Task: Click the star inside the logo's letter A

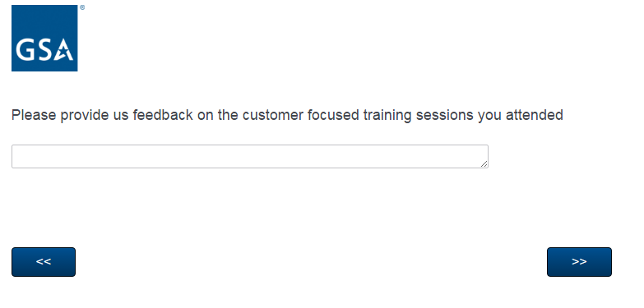Action: (63, 53)
